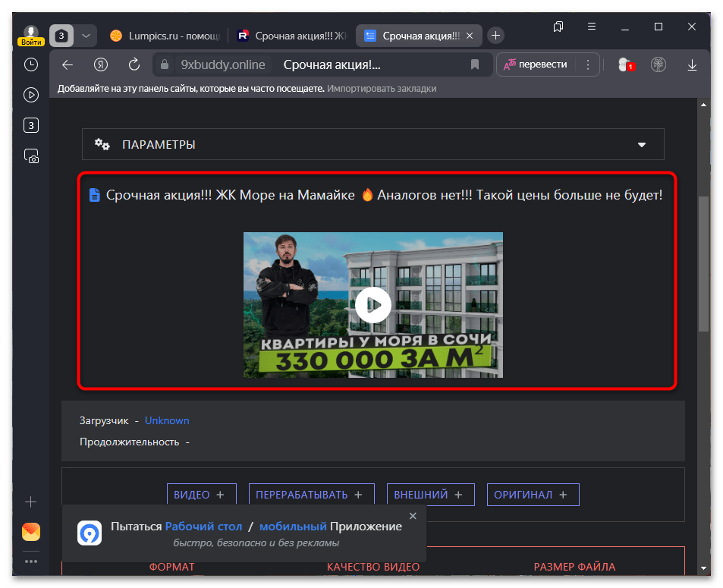Click Импортировать закладки link
The image size is (723, 588).
pos(382,89)
